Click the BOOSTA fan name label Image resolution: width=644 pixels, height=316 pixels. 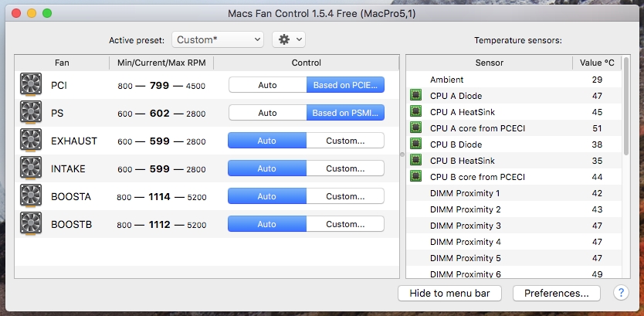pyautogui.click(x=71, y=197)
